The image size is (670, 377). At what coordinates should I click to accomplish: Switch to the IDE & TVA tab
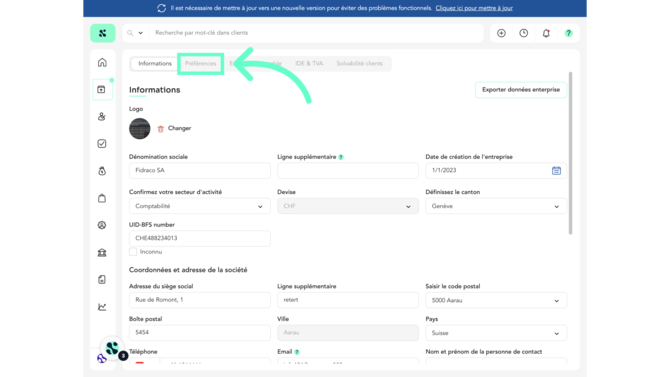[x=309, y=63]
